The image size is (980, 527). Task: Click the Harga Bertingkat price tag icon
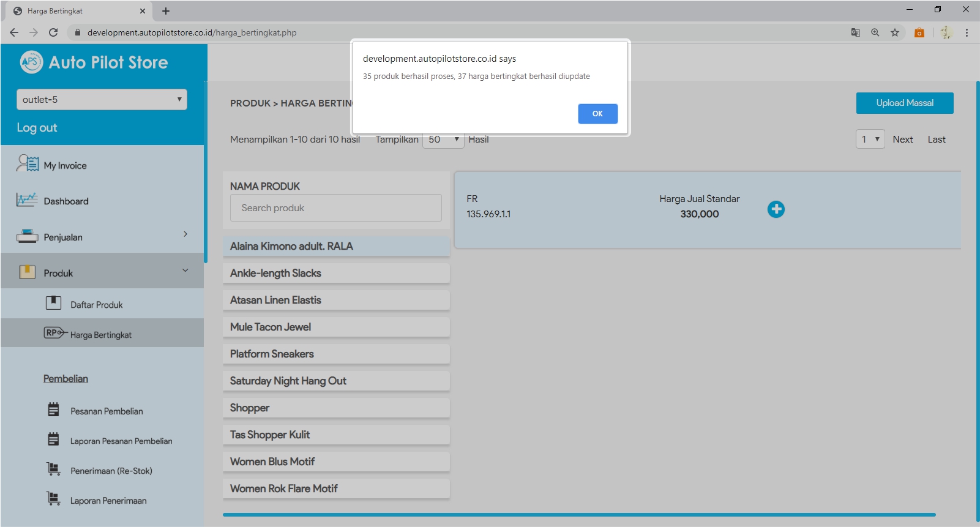point(54,333)
